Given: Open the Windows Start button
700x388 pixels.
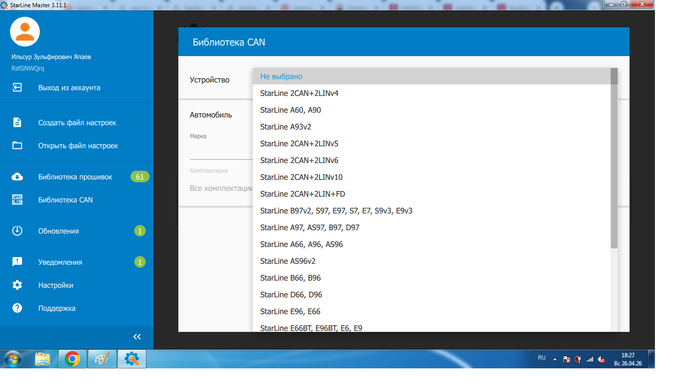Looking at the screenshot, I should (12, 359).
